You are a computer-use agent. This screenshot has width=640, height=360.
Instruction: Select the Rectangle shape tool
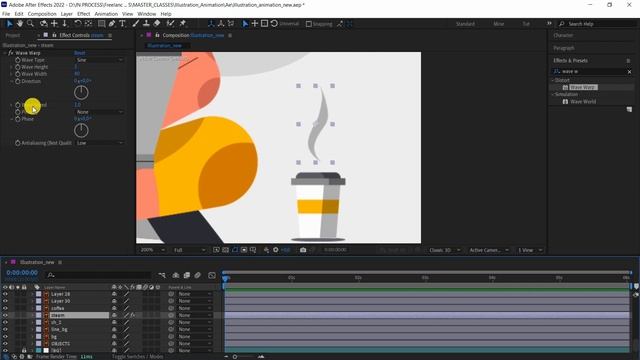[x=101, y=24]
